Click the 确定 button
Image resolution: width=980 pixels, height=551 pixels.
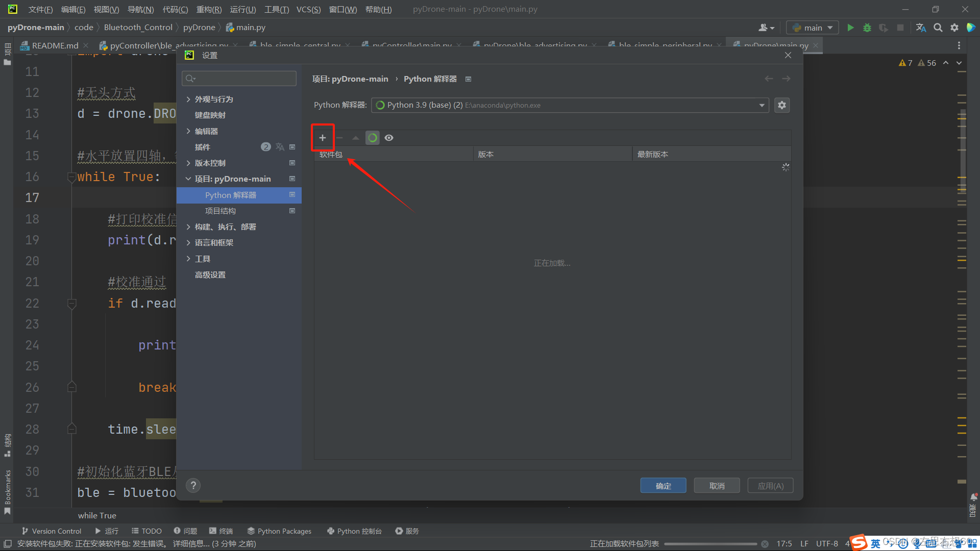663,486
